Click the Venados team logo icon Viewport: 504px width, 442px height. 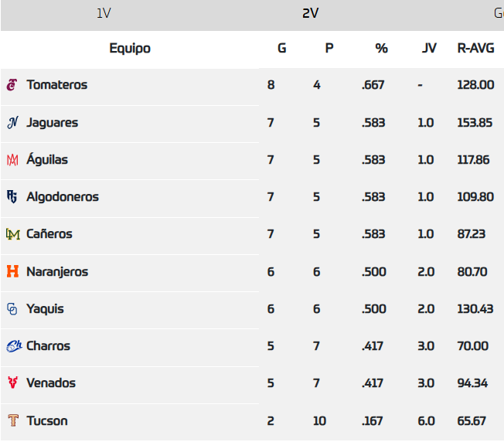point(12,383)
